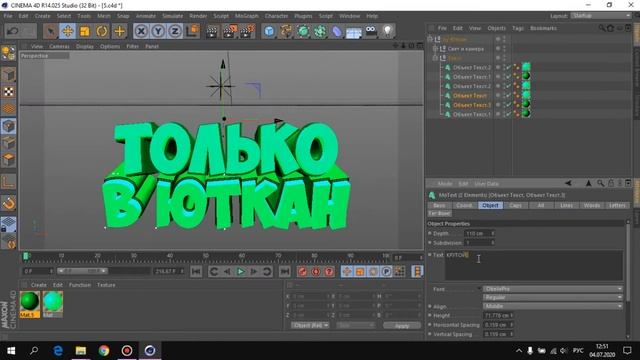
Task: Collapse the top-level null in Object Manager
Action: [430, 39]
